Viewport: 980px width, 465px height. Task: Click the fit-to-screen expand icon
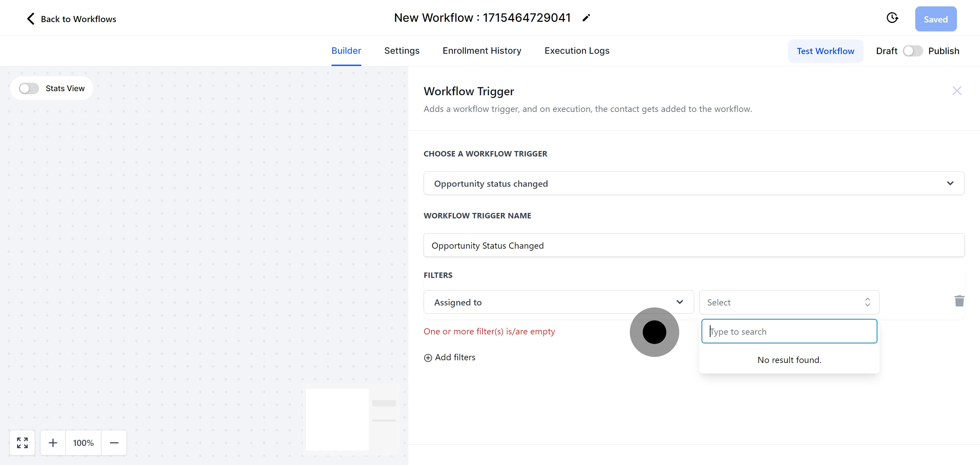22,443
